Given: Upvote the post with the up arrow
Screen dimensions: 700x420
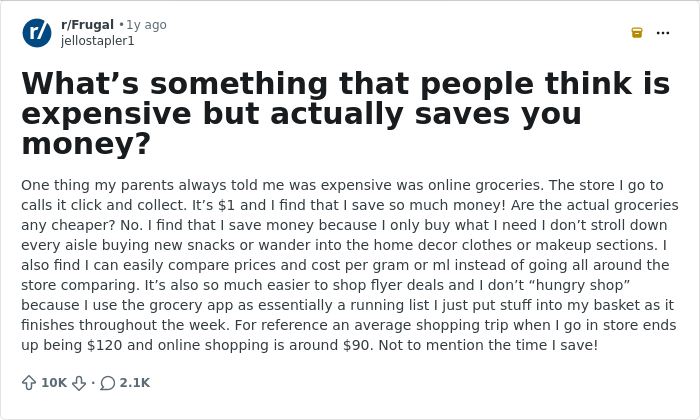Looking at the screenshot, I should [x=29, y=383].
